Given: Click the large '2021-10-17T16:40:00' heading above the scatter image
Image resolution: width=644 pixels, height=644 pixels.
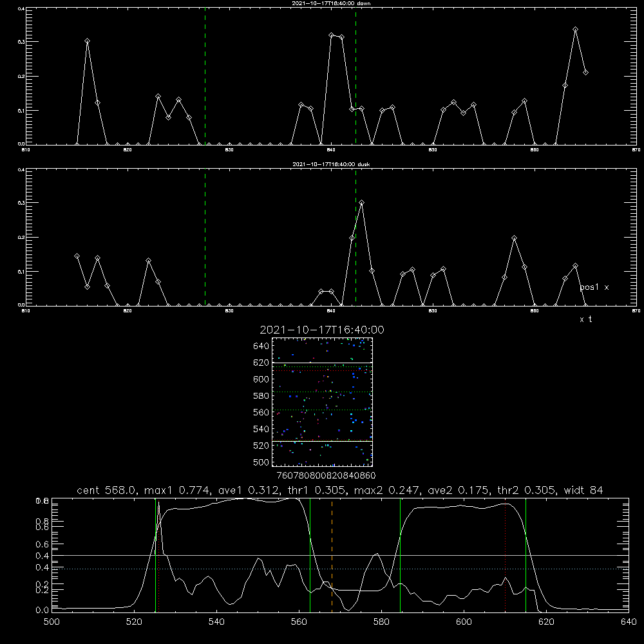Looking at the screenshot, I should [x=322, y=329].
